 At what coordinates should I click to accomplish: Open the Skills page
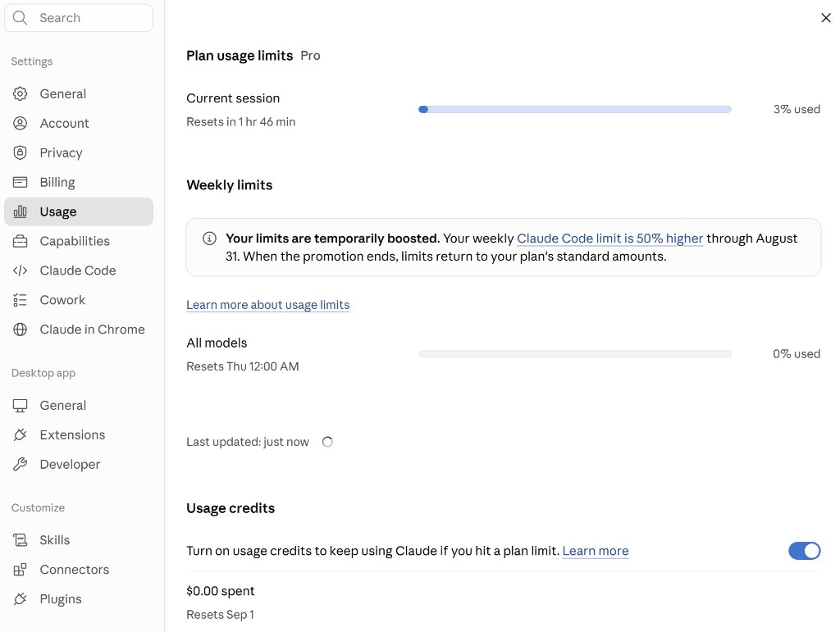[x=79, y=540]
